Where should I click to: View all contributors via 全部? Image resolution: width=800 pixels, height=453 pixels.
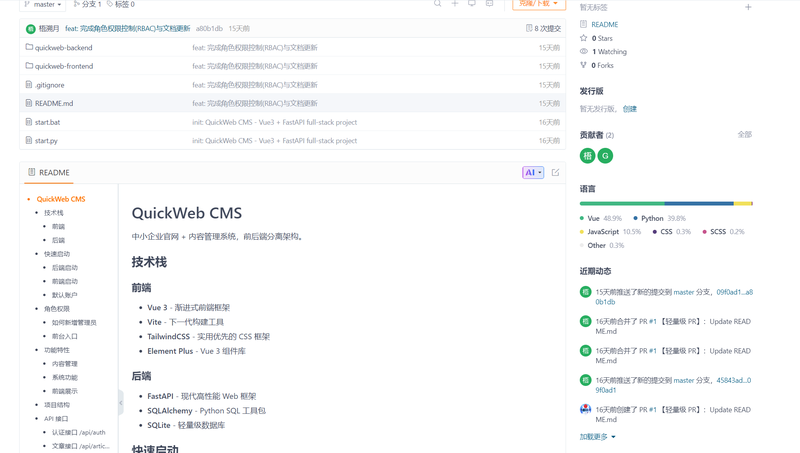744,134
